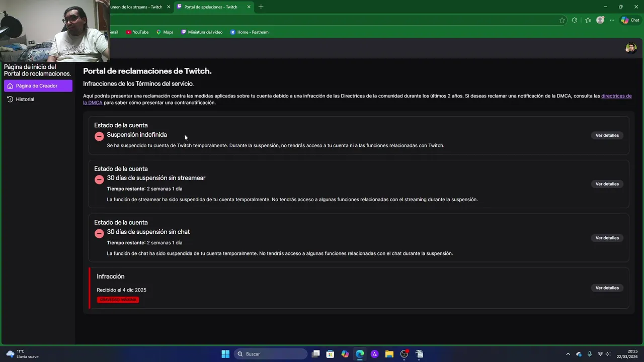This screenshot has height=362, width=644.
Task: Open a new browser tab
Action: pyautogui.click(x=261, y=7)
